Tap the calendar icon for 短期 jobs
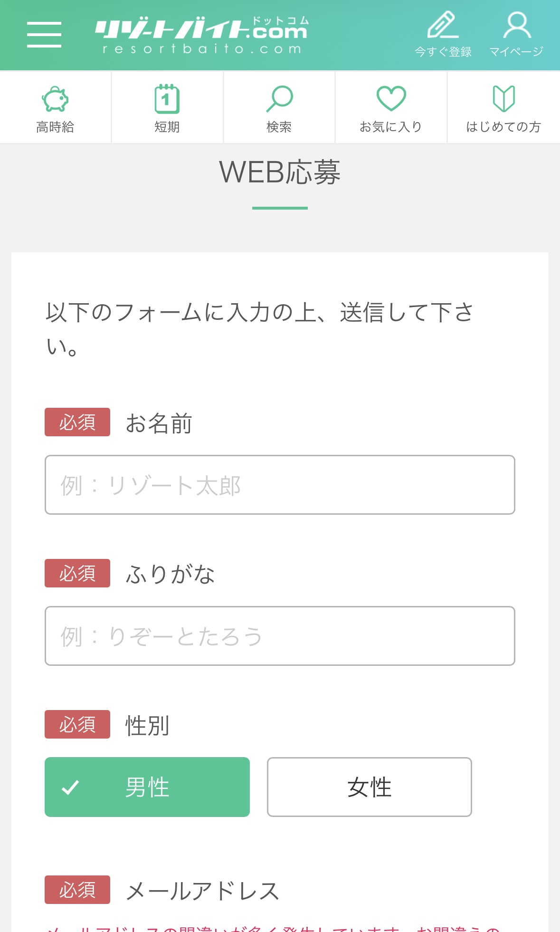This screenshot has height=932, width=560. [x=167, y=99]
